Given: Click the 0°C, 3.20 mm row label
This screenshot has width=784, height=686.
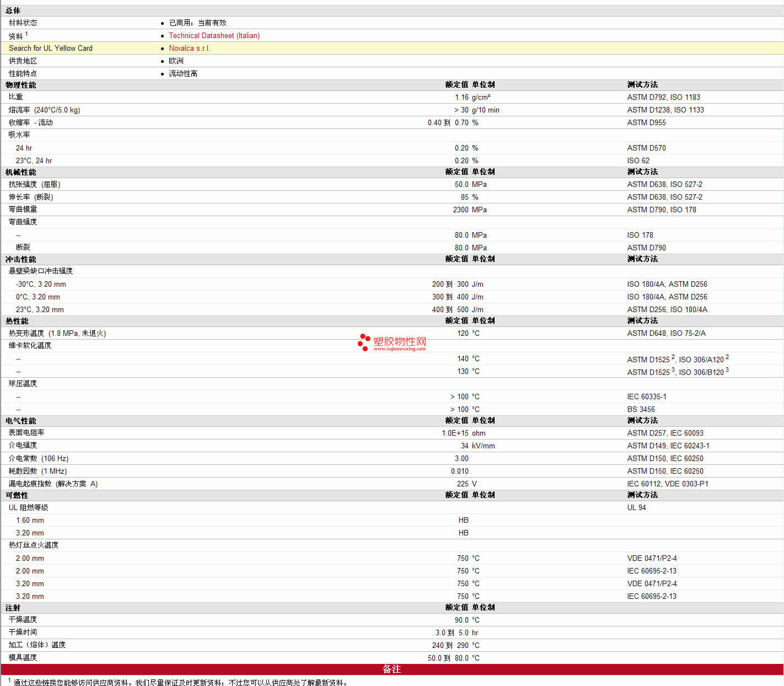Looking at the screenshot, I should click(x=38, y=297).
